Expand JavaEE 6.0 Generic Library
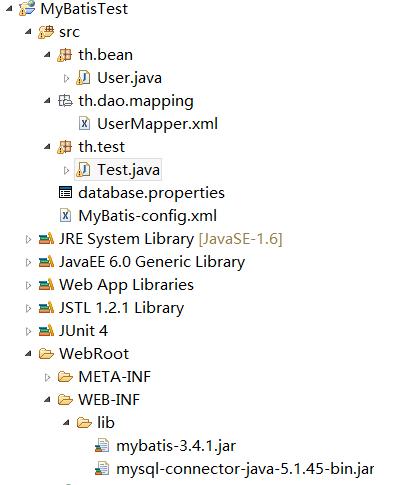 (28, 262)
